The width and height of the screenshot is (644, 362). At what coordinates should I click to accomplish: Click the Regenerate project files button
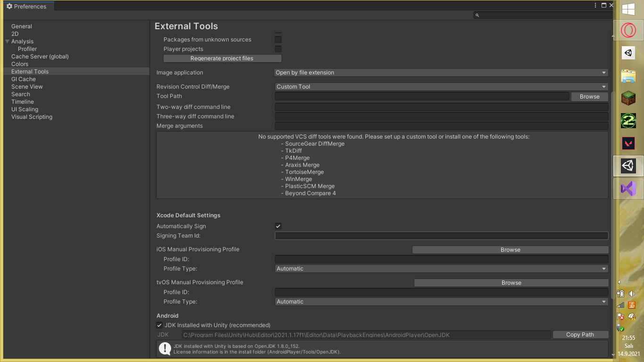[x=222, y=58]
